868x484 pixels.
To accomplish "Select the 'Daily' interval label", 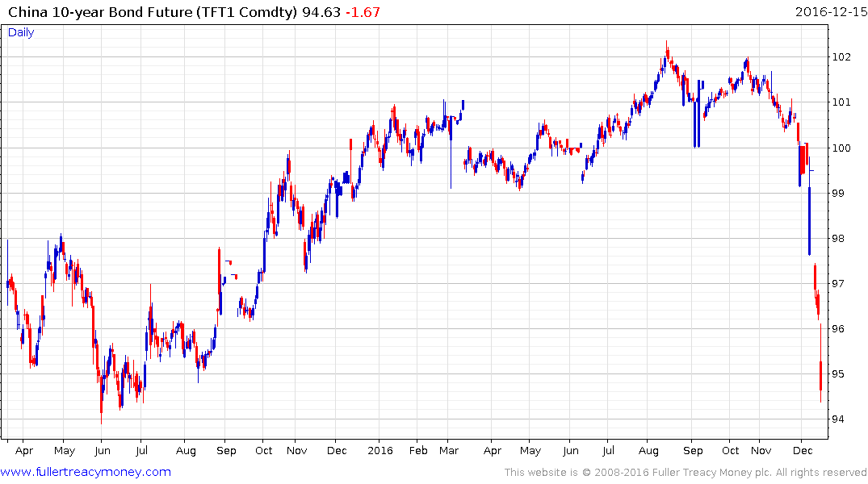I will tap(21, 32).
